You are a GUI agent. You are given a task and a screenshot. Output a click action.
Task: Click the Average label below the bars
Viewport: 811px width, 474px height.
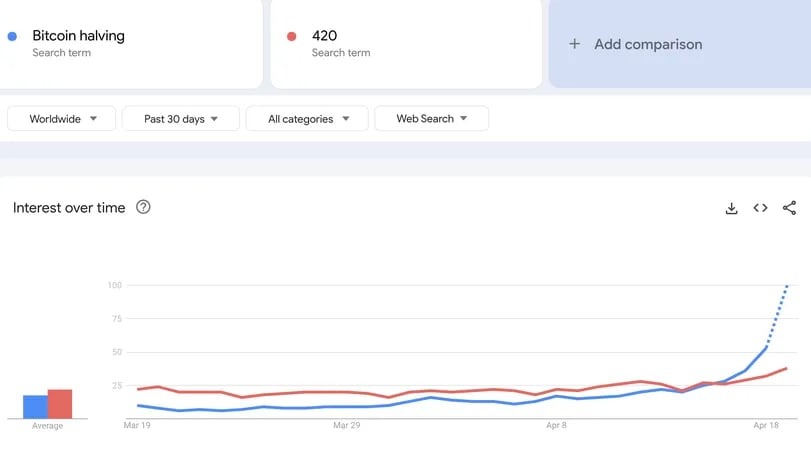pos(48,425)
